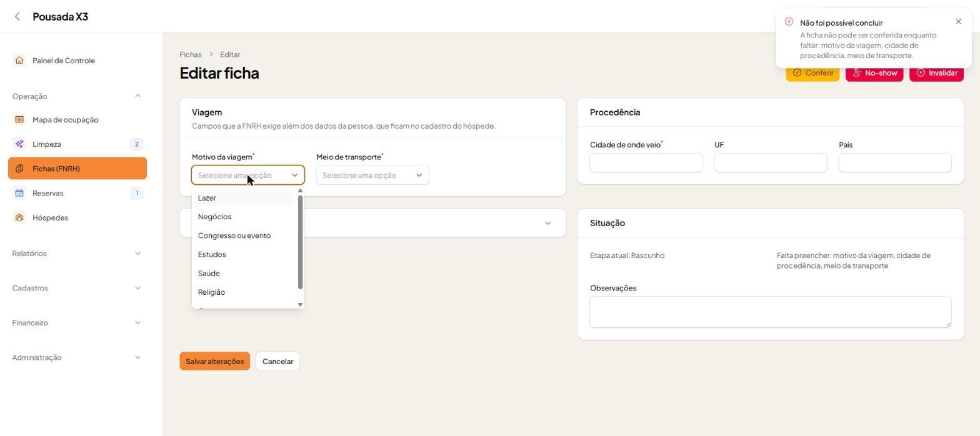Screen dimensions: 980x436
Task: Click the Mapa de ocupação table icon
Action: pyautogui.click(x=19, y=120)
